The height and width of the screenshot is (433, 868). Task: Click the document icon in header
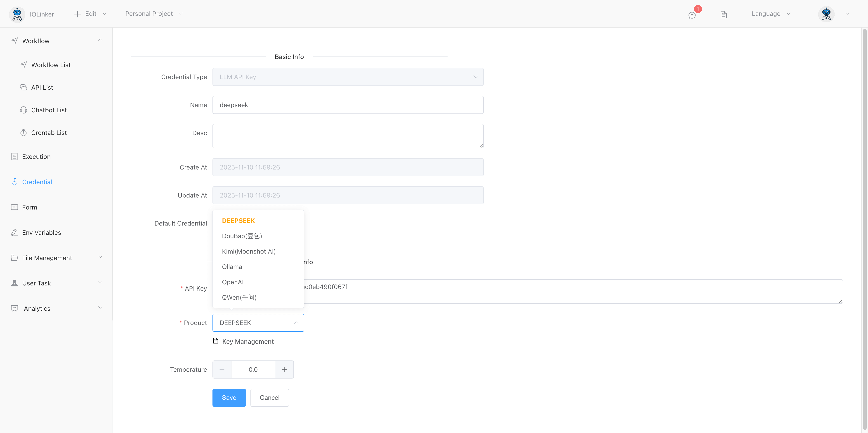pyautogui.click(x=723, y=14)
